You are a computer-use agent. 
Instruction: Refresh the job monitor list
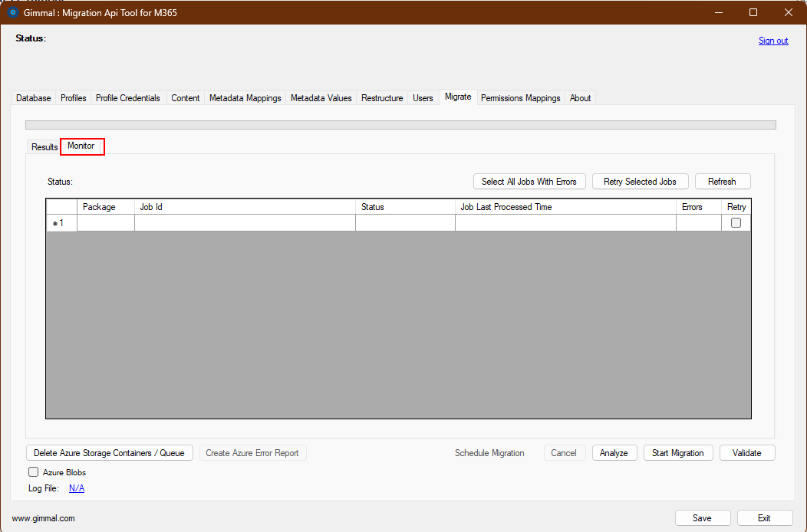pyautogui.click(x=722, y=181)
